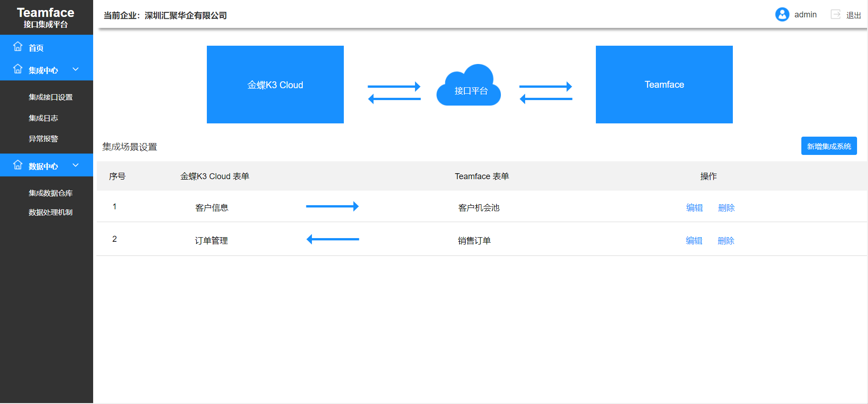This screenshot has height=404, width=868.
Task: Open 数据处理机制 submenu item
Action: (x=51, y=213)
